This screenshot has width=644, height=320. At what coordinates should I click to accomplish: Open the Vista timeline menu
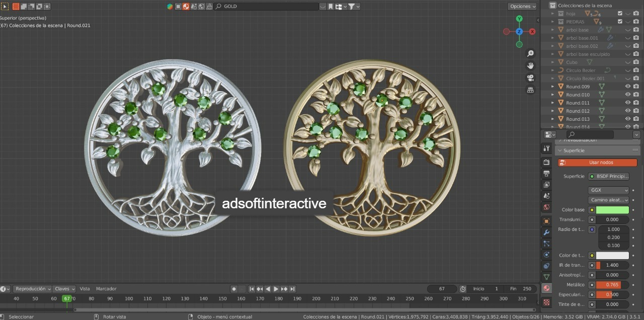tap(85, 289)
